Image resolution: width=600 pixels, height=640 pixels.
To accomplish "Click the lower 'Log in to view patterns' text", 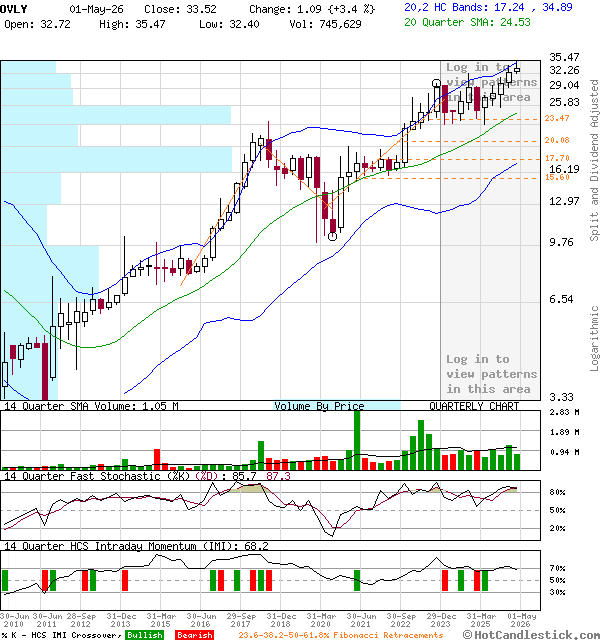I will (x=491, y=374).
